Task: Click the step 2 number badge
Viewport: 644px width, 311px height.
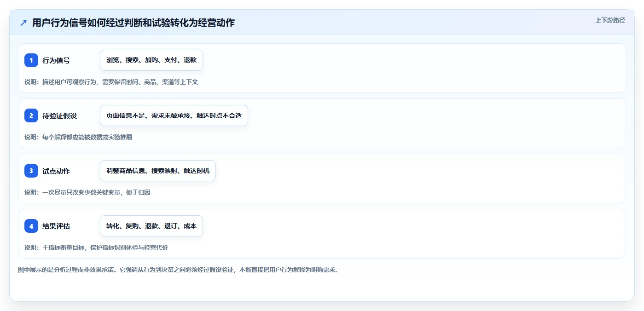Action: point(31,115)
